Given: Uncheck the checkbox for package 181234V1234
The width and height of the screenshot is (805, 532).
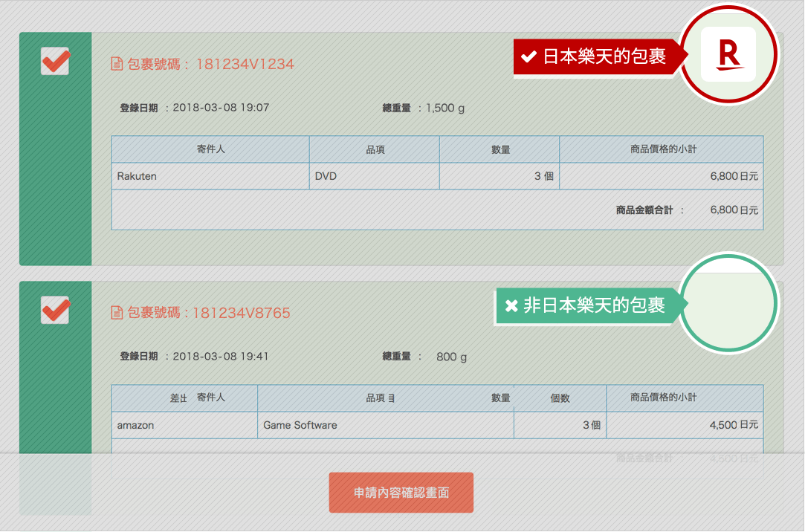Looking at the screenshot, I should point(55,61).
